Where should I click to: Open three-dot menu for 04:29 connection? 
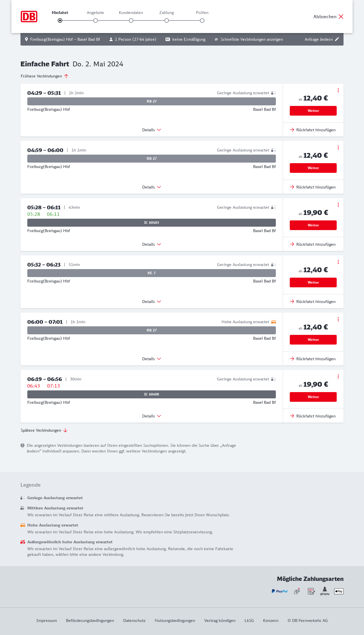coord(338,90)
